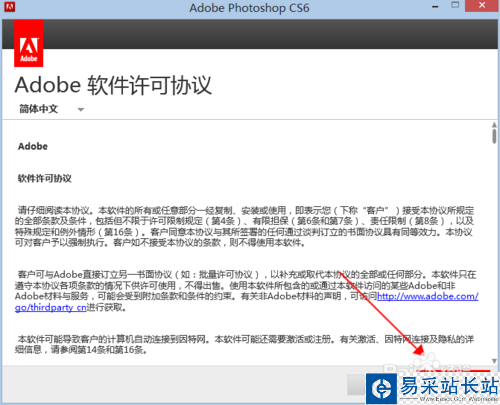Click the bold 'Adobe' heading in the license text
The image size is (500, 405).
click(x=33, y=146)
